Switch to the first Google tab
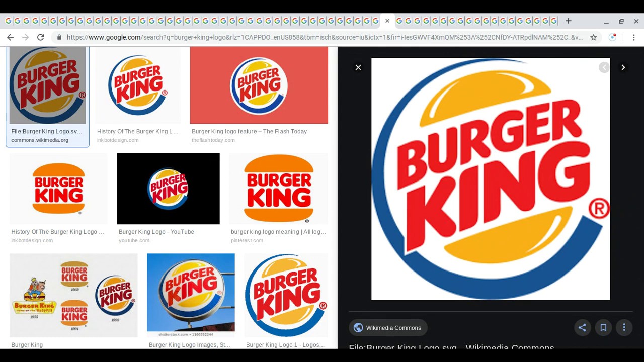The width and height of the screenshot is (644, 362). (8, 21)
